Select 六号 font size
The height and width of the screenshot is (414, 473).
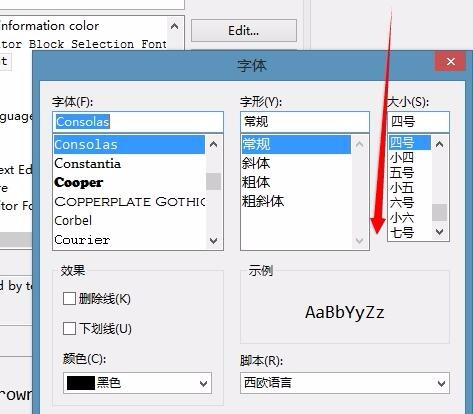pyautogui.click(x=410, y=203)
